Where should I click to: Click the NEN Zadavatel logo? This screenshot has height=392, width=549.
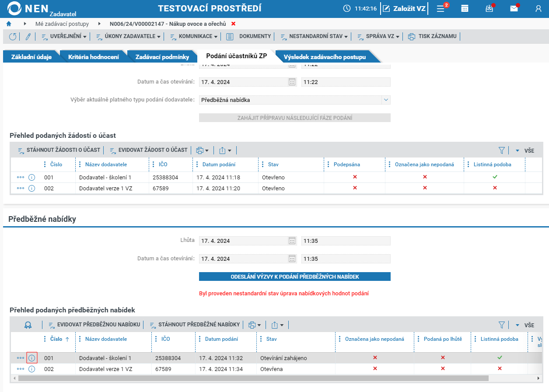click(x=42, y=9)
